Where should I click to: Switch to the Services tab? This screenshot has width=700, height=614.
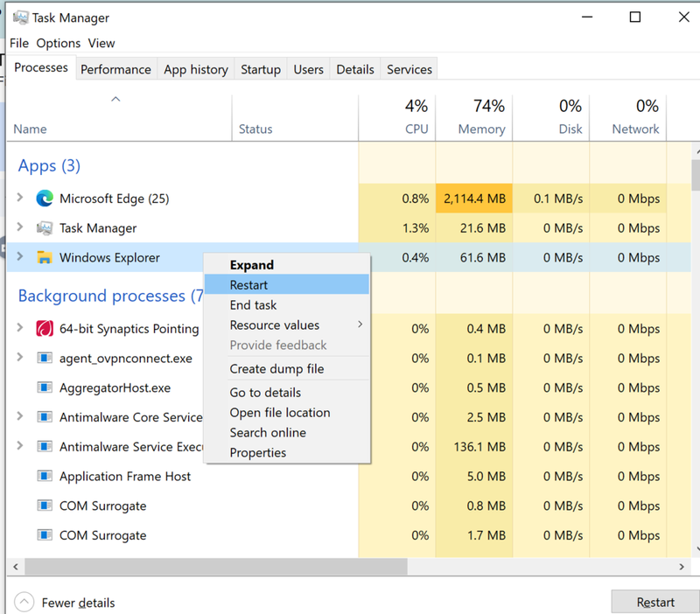pyautogui.click(x=409, y=69)
